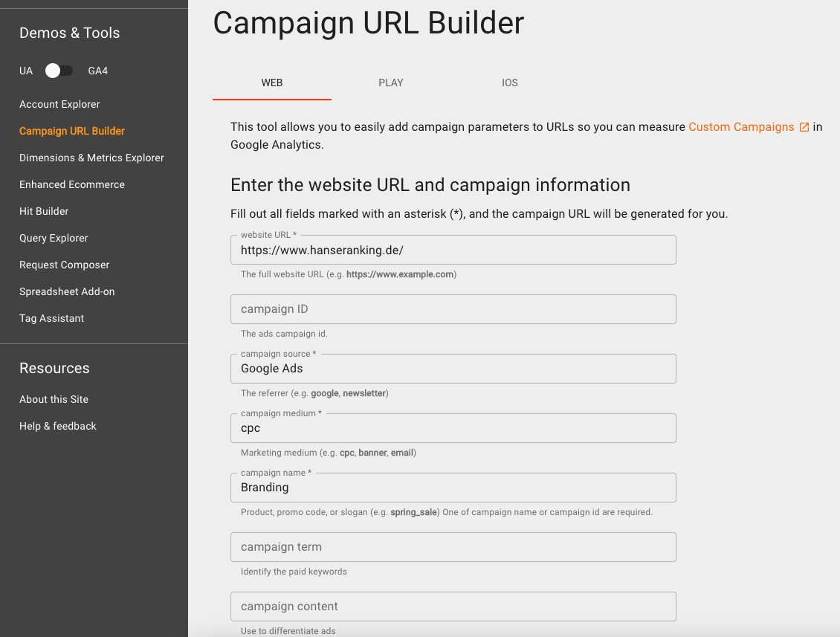Click into the website URL field
Image resolution: width=840 pixels, height=637 pixels.
click(x=453, y=250)
